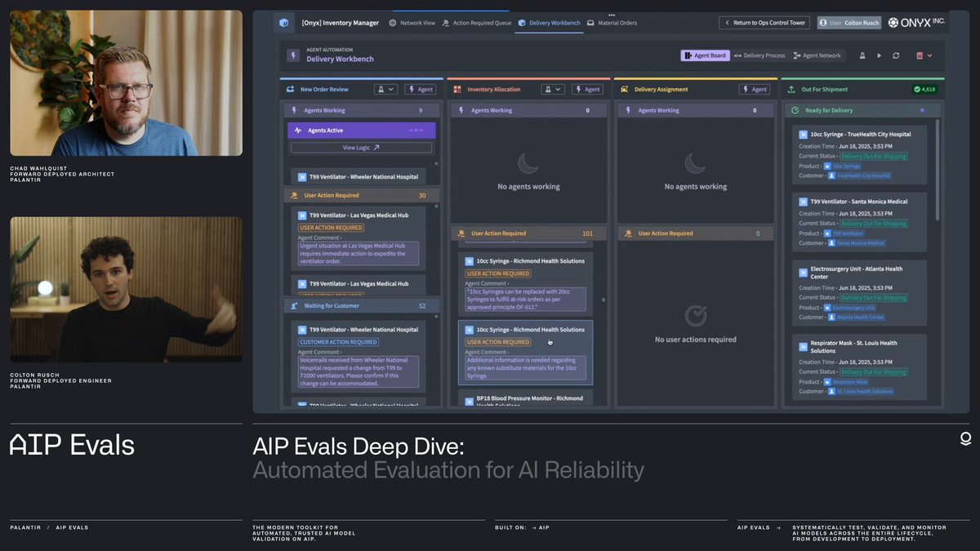The height and width of the screenshot is (551, 980).
Task: Switch to the Material Orders tab
Action: pos(612,23)
